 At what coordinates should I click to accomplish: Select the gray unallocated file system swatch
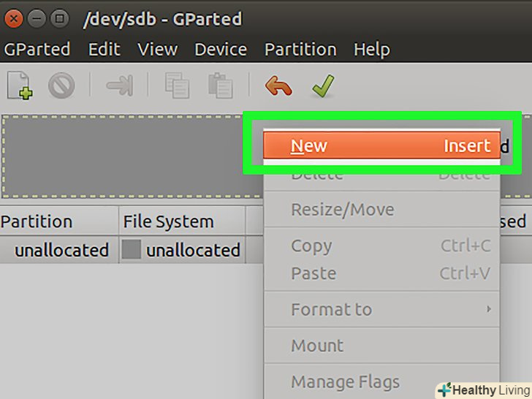pos(132,250)
